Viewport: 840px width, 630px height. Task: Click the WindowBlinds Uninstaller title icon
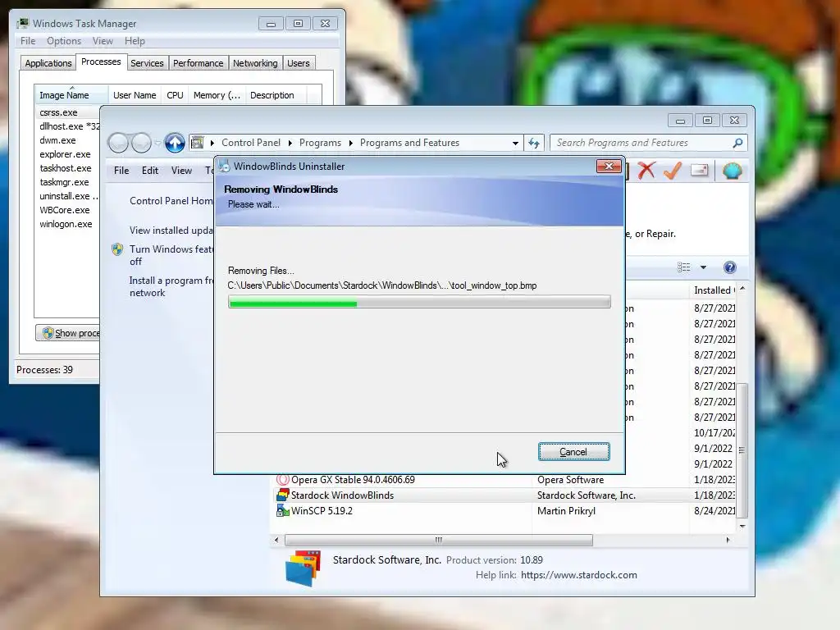tap(224, 166)
